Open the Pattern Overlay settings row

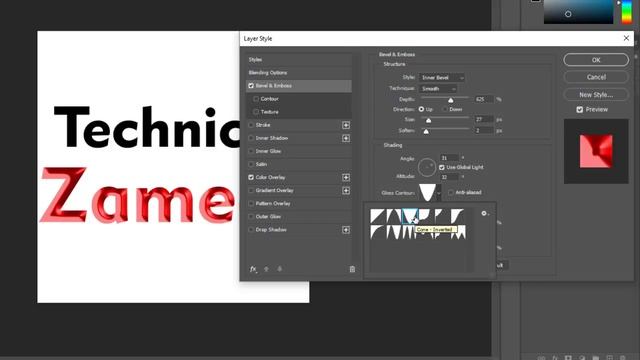(299, 203)
